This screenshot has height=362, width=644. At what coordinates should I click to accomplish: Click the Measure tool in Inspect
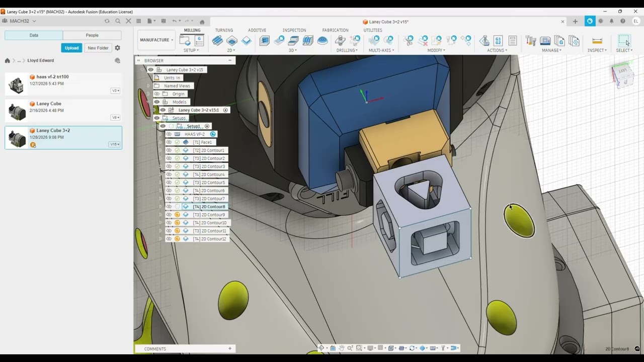pyautogui.click(x=597, y=41)
